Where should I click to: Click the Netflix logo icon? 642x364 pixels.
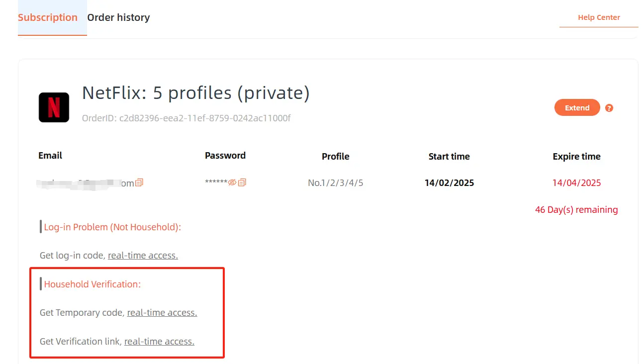(x=54, y=107)
